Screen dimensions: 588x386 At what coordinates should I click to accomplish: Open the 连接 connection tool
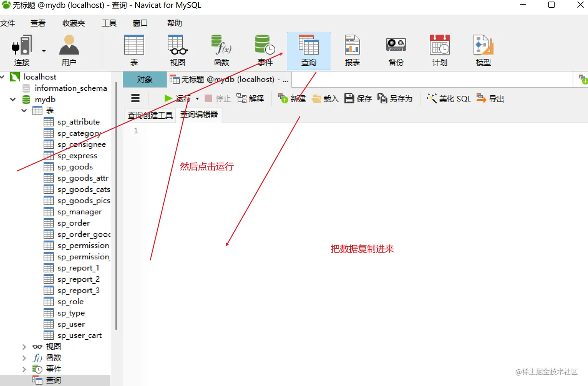(21, 51)
